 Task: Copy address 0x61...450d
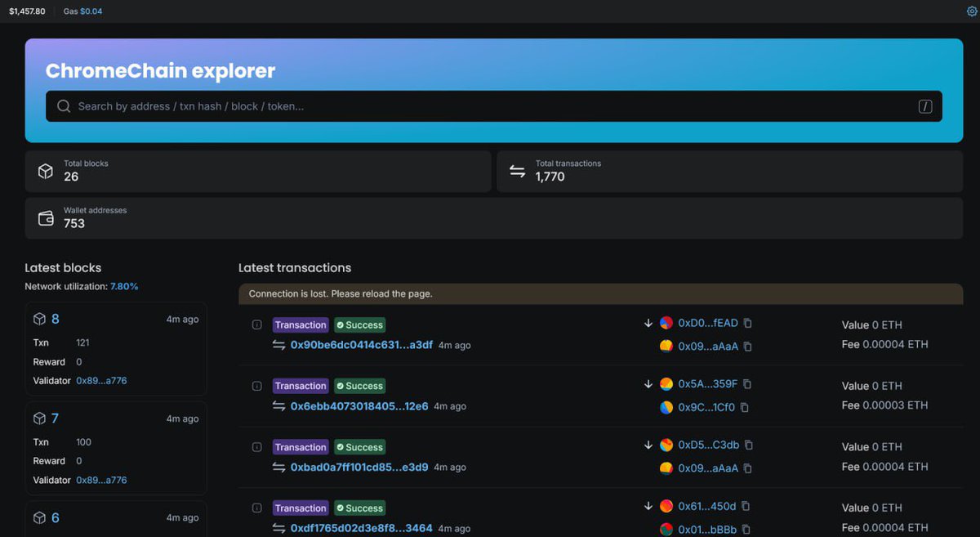click(x=745, y=507)
